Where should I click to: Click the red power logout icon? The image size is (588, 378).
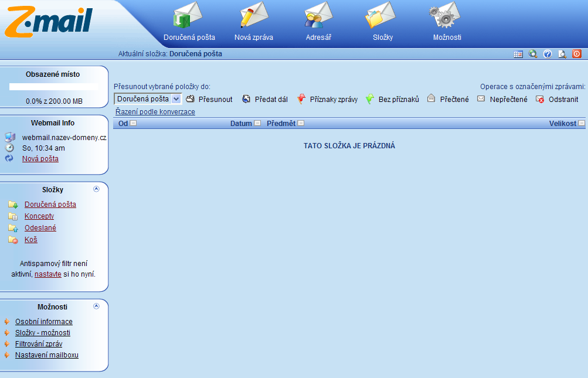(577, 54)
